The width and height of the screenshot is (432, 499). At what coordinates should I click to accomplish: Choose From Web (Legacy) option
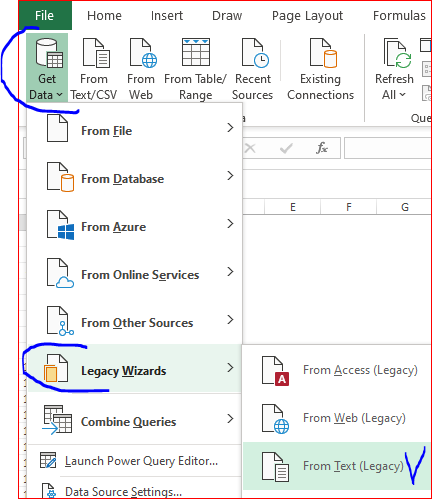(x=354, y=418)
